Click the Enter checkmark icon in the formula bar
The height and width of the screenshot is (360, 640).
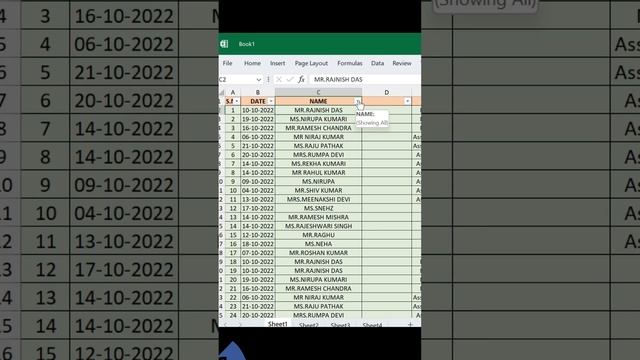(290, 79)
